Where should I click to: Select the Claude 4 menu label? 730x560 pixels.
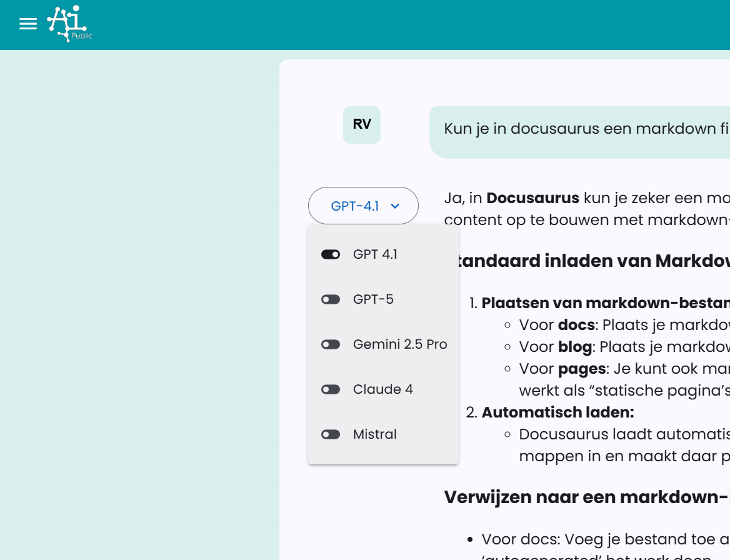(x=382, y=389)
